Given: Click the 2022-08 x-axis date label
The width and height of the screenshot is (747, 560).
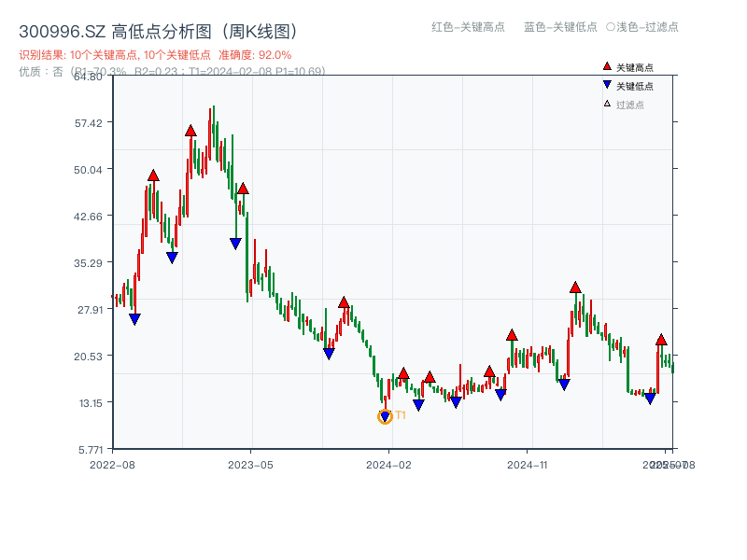Looking at the screenshot, I should (112, 465).
